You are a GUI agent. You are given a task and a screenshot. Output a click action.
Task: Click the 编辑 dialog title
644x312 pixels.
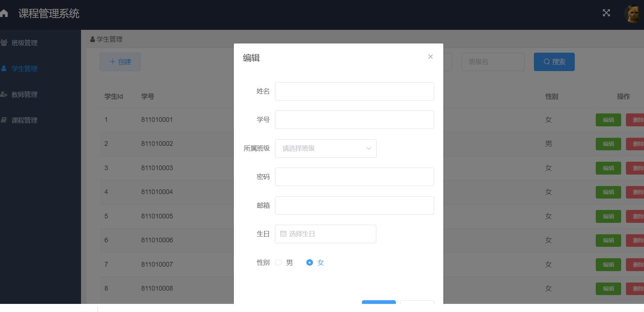pos(251,58)
